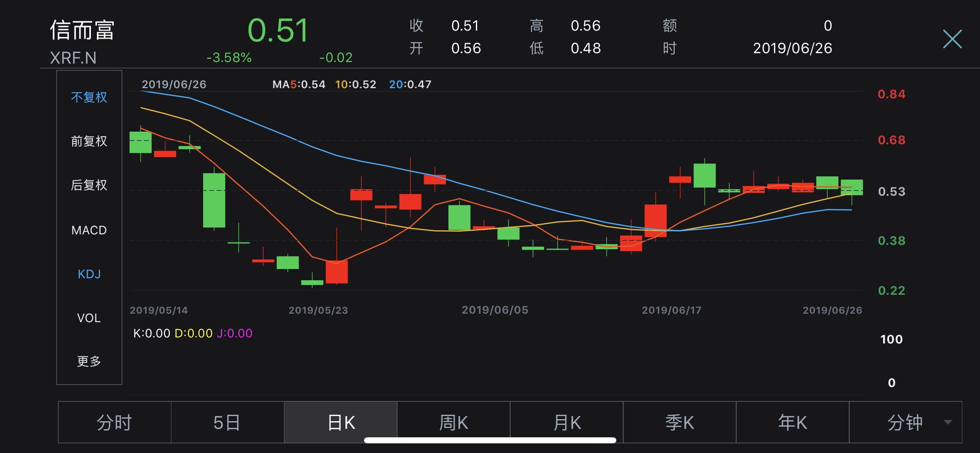Switch to the KDJ indicator

(x=89, y=274)
